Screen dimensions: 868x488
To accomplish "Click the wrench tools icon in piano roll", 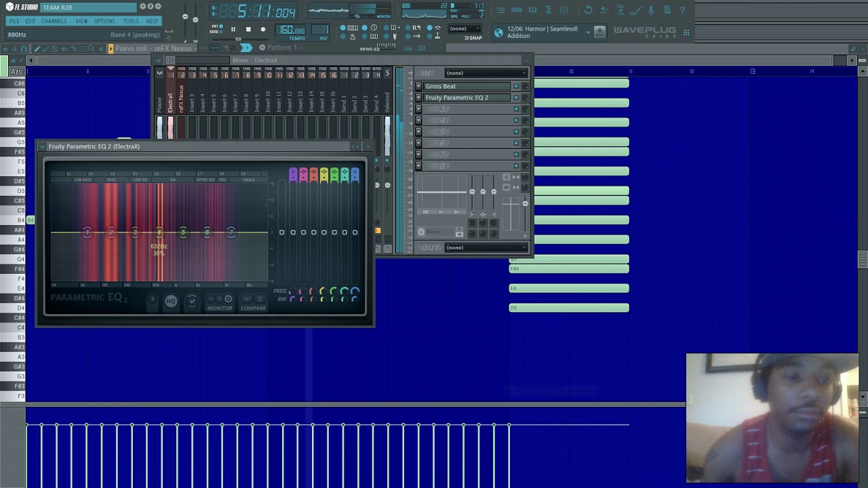I will point(15,49).
